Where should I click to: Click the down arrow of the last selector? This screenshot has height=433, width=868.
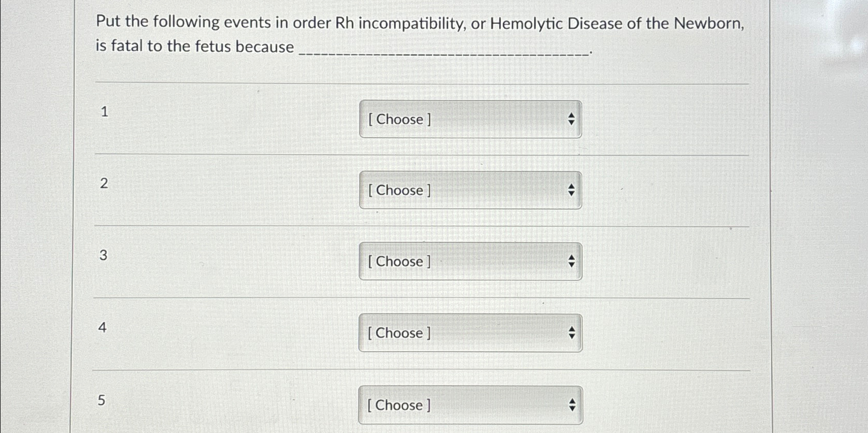coord(572,408)
